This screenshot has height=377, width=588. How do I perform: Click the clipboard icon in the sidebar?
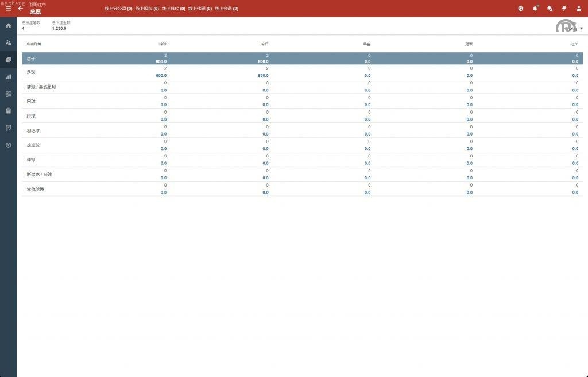tap(8, 110)
